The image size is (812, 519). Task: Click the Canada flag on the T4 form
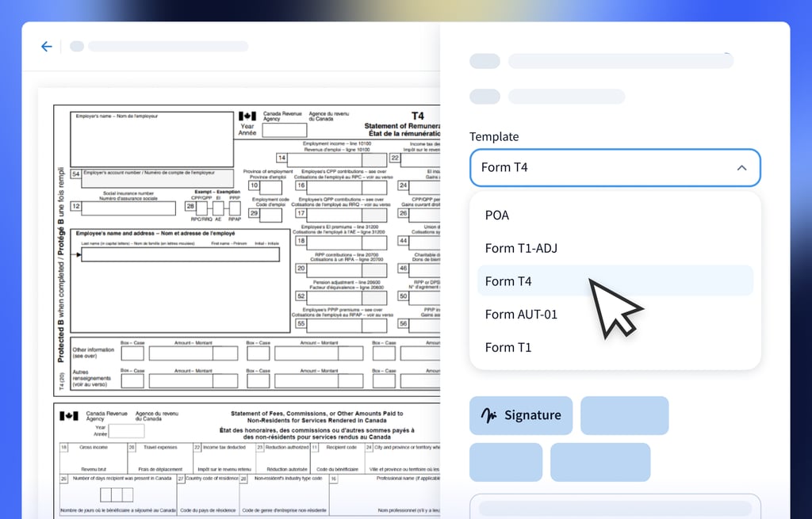click(x=247, y=116)
